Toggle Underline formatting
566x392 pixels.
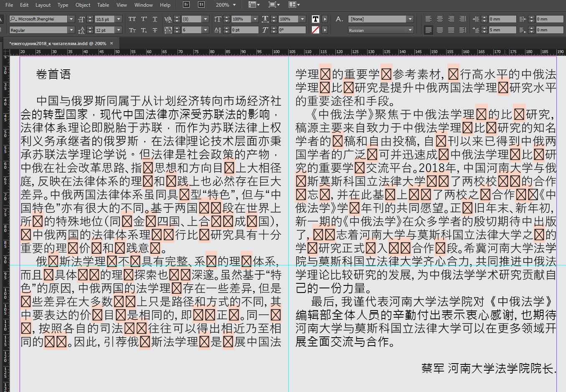[x=155, y=19]
